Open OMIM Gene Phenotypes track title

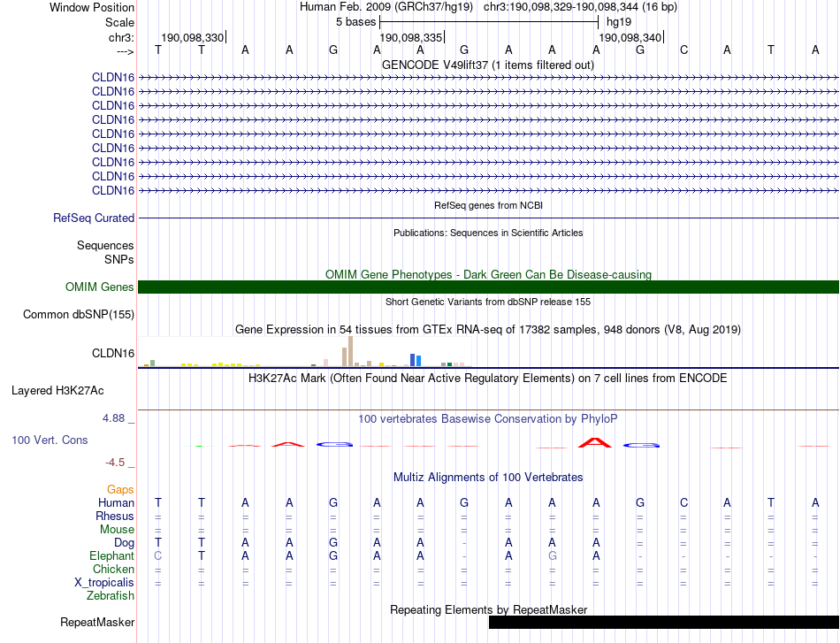pos(488,274)
